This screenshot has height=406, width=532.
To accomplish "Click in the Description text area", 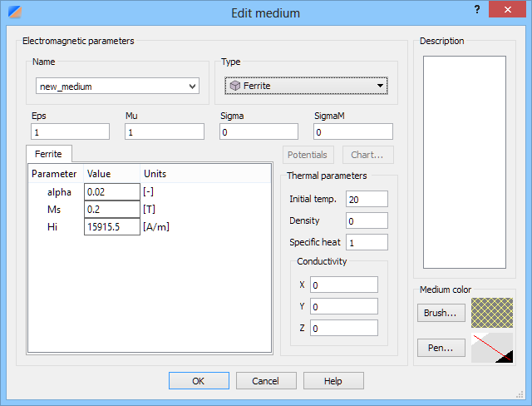I will point(465,162).
